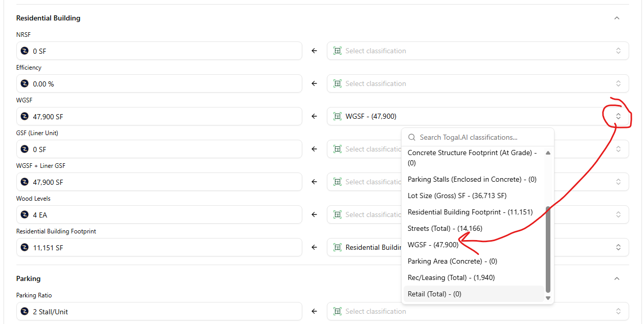Click the arrow icon beside Parking Ratio
The image size is (644, 324).
(x=314, y=311)
